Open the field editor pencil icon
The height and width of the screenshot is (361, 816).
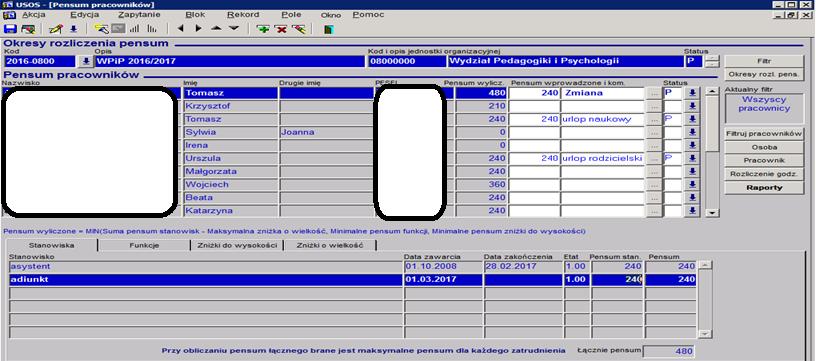click(x=56, y=29)
